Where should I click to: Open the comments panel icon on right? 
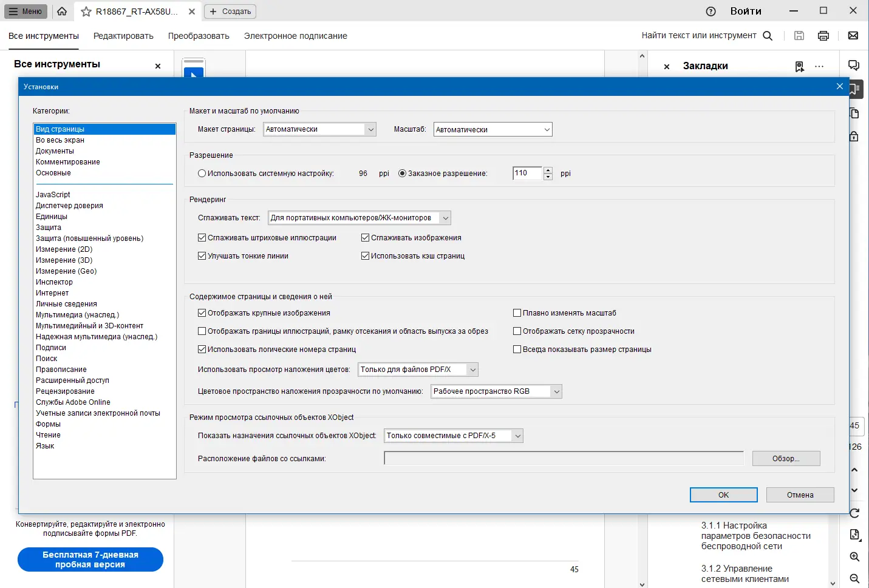point(854,66)
